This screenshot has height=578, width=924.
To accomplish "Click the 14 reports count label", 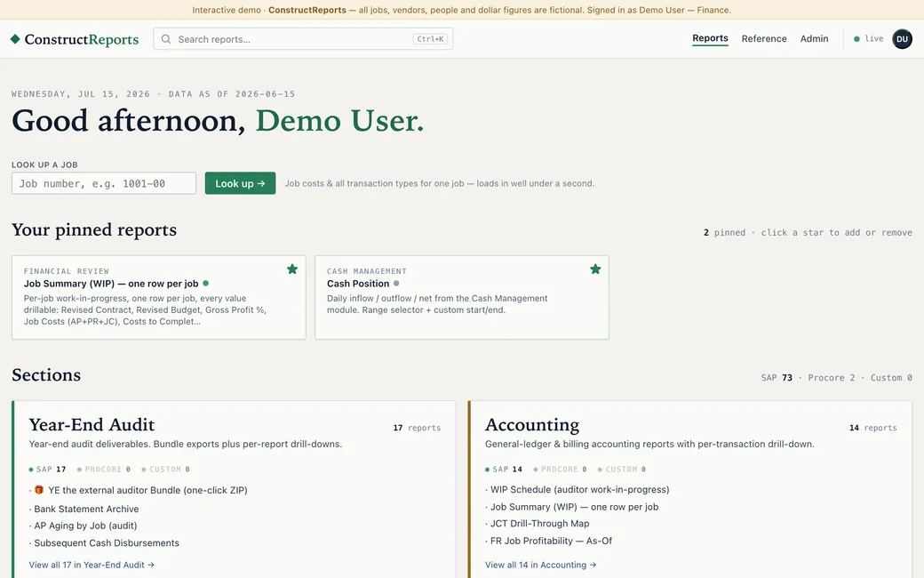I will click(x=872, y=428).
